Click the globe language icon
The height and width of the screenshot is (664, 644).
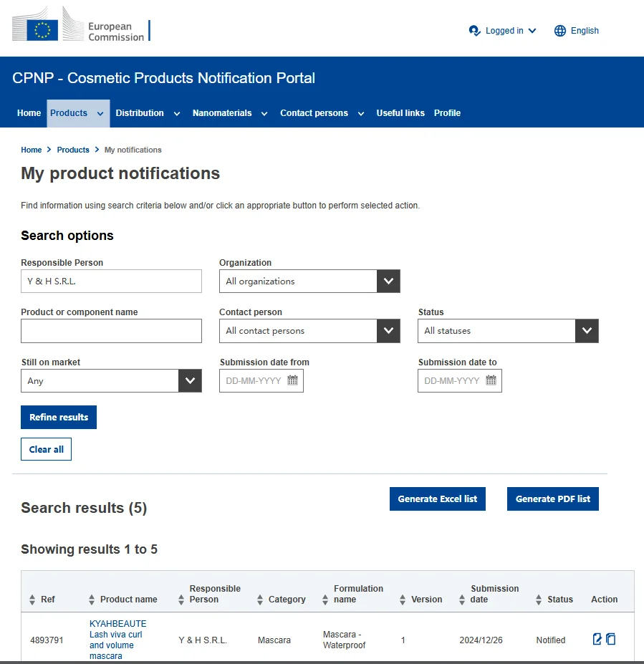pyautogui.click(x=560, y=31)
